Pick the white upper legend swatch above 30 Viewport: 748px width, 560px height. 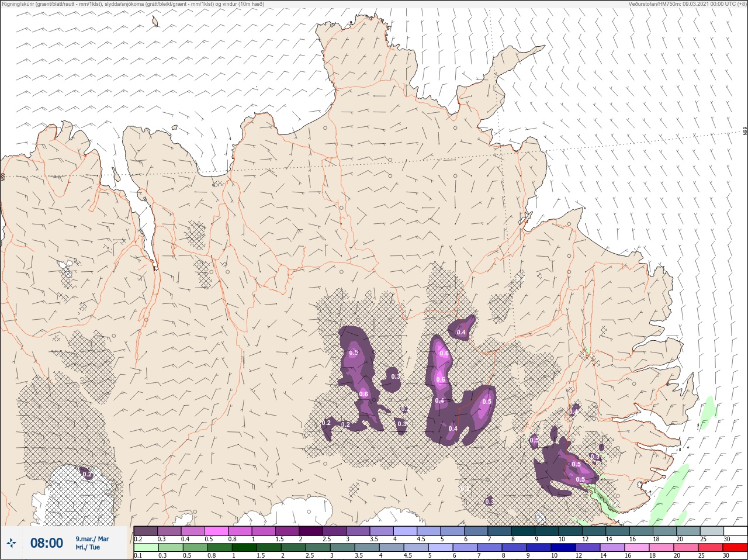click(x=736, y=531)
